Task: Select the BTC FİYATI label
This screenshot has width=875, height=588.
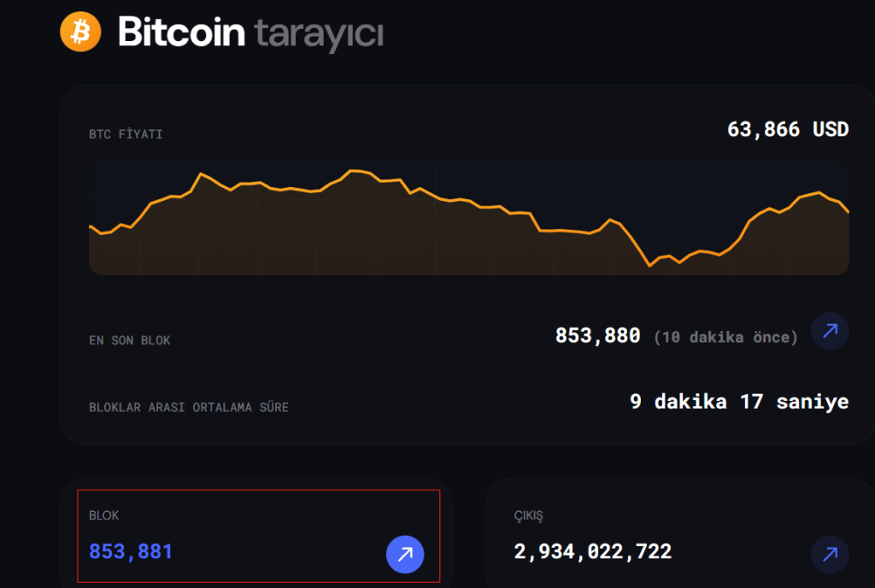Action: tap(125, 133)
